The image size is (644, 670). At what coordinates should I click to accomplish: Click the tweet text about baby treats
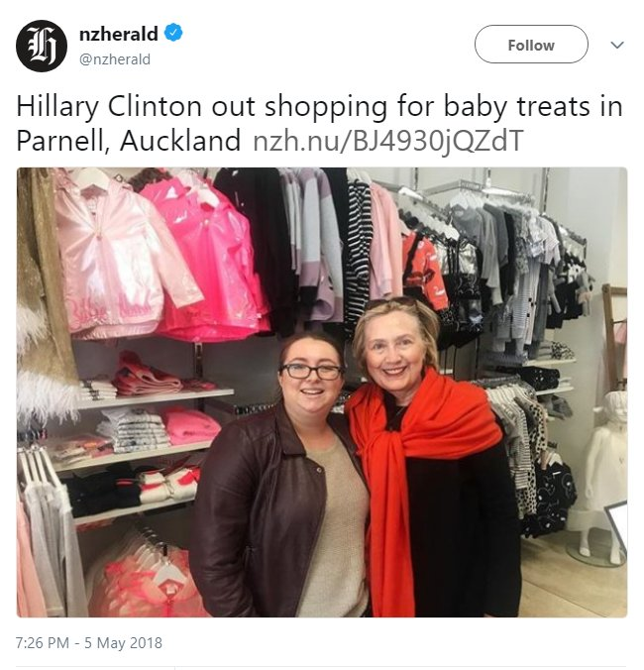tap(319, 123)
